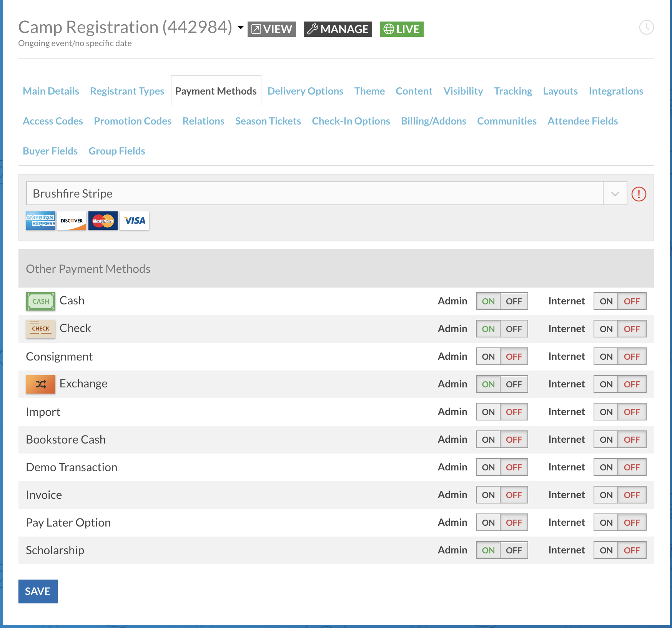The height and width of the screenshot is (628, 672).
Task: Open the Brushfire Stripe gateway dropdown
Action: click(x=615, y=194)
